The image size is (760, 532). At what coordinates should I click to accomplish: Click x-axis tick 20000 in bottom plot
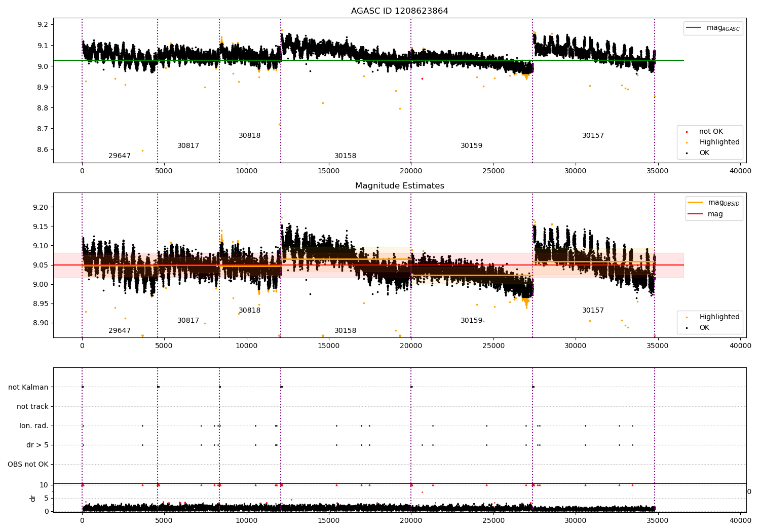point(411,520)
